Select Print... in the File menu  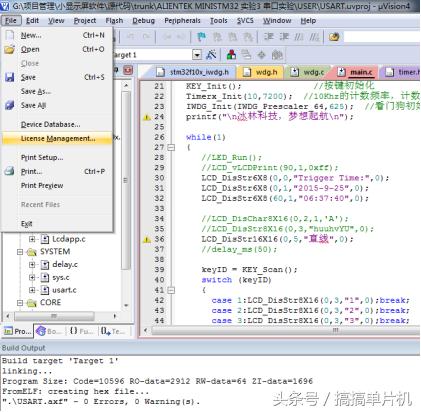(57, 172)
